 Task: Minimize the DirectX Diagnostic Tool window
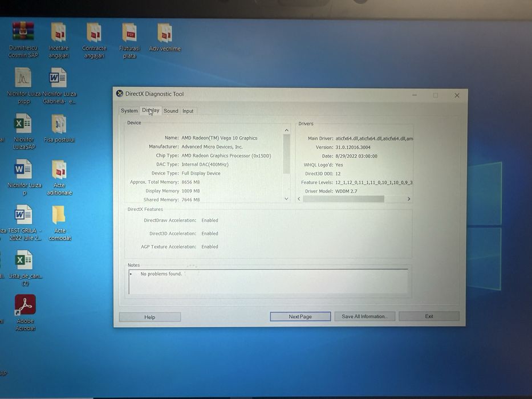[415, 95]
